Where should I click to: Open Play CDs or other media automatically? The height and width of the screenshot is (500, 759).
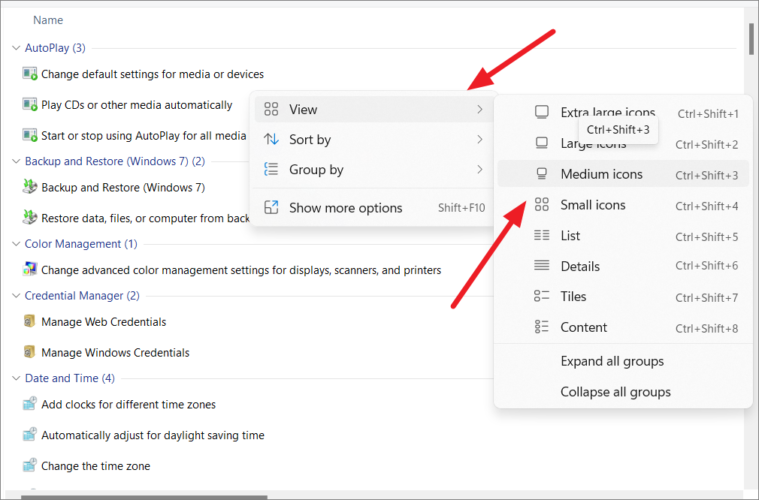click(x=137, y=105)
